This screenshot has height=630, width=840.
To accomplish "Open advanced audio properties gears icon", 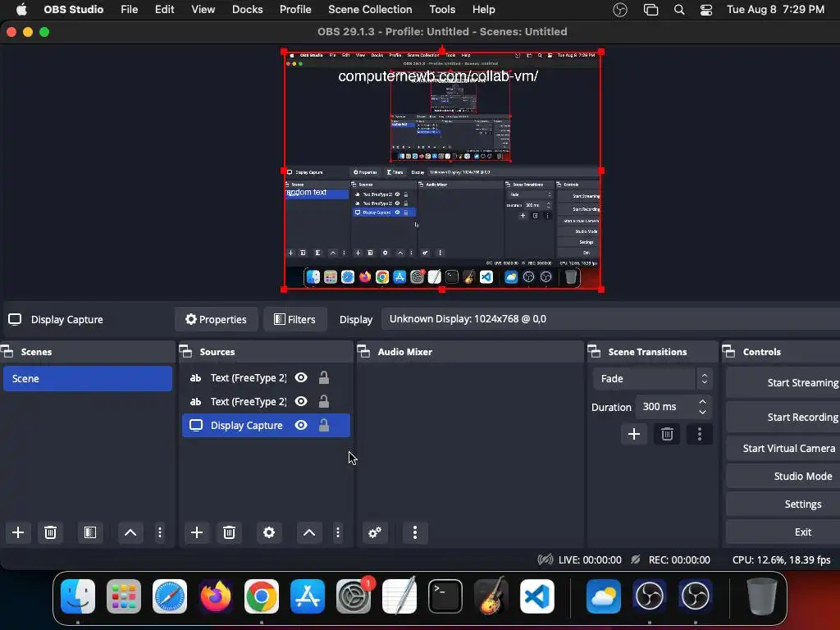I will click(375, 532).
